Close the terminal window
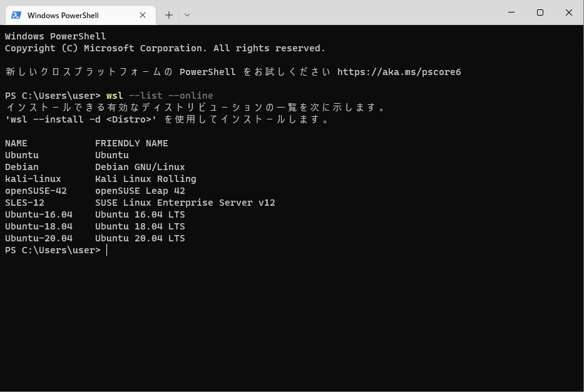 click(x=569, y=13)
